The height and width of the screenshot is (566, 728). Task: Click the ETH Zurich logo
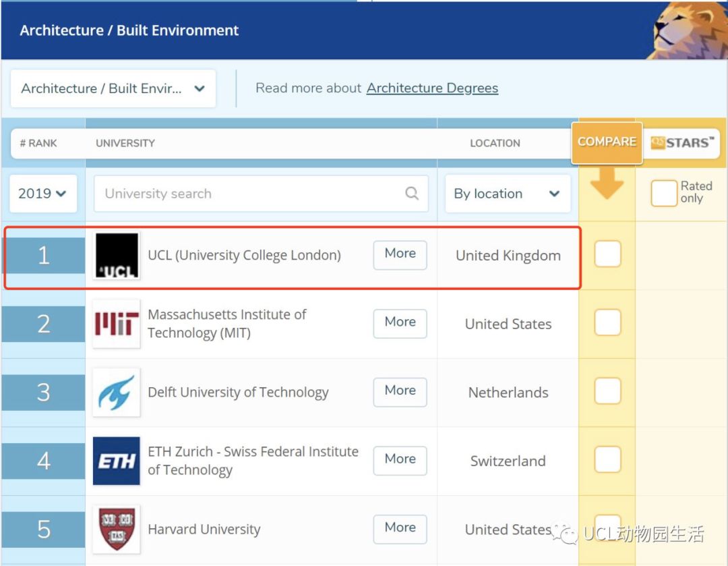(117, 461)
